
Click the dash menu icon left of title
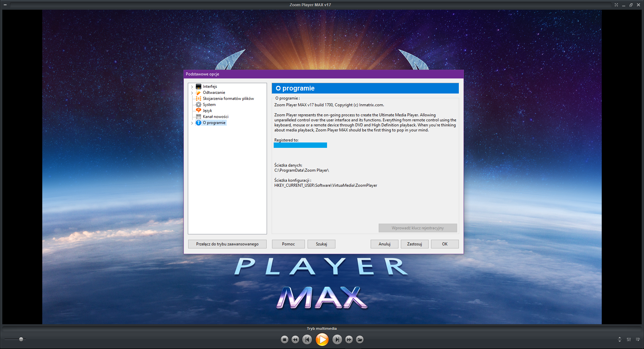pos(5,5)
